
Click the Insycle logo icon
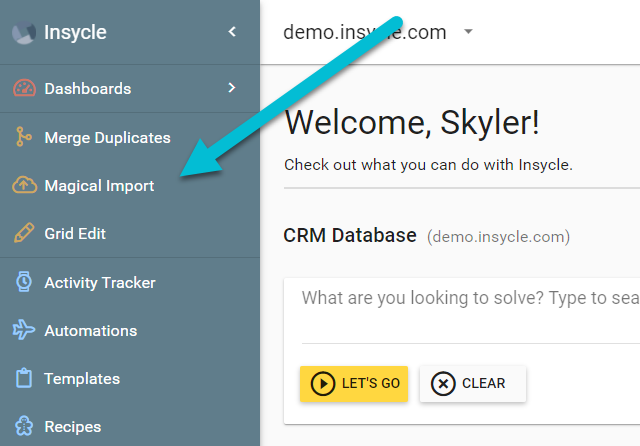(24, 33)
